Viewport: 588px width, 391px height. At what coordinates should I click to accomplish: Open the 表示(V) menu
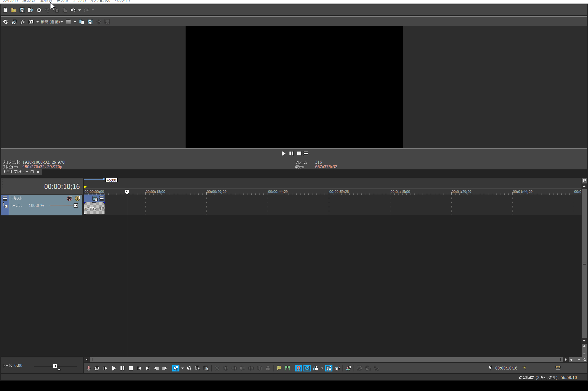point(46,1)
